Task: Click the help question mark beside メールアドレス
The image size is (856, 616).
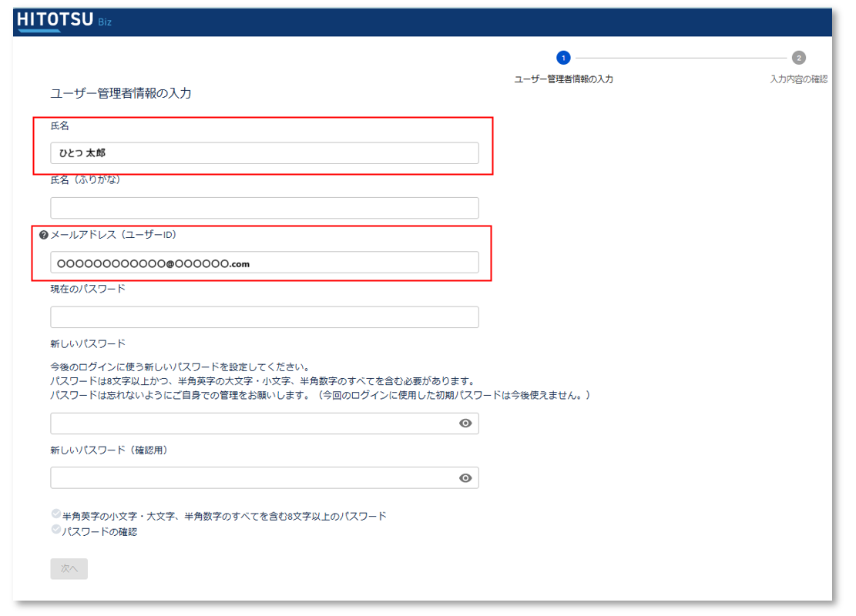Action: pos(43,235)
